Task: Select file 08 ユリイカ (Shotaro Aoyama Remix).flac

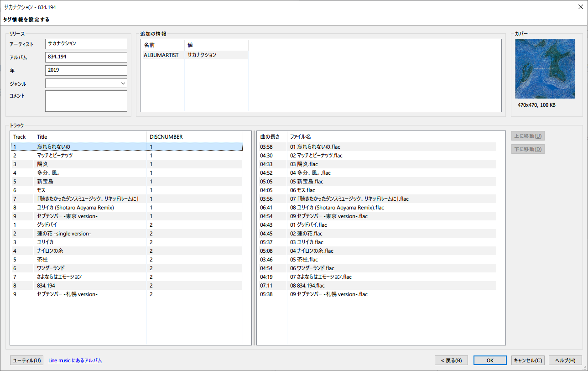Action: 337,208
